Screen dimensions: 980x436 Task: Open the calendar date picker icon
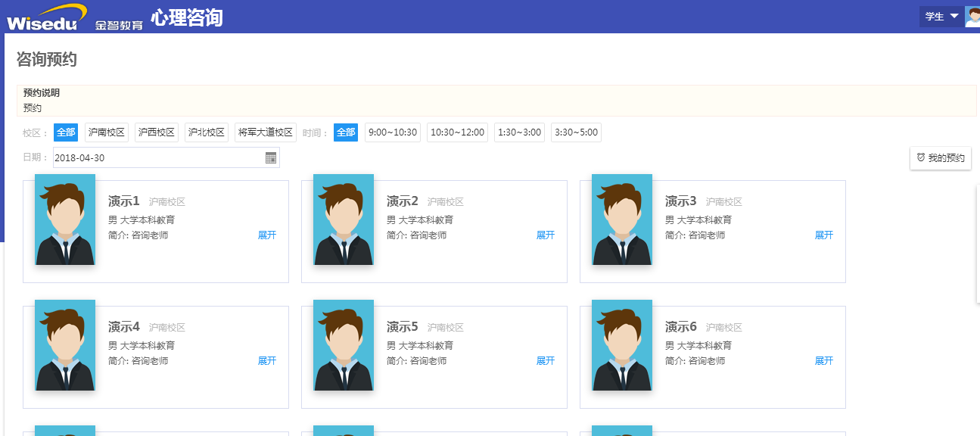click(x=271, y=157)
